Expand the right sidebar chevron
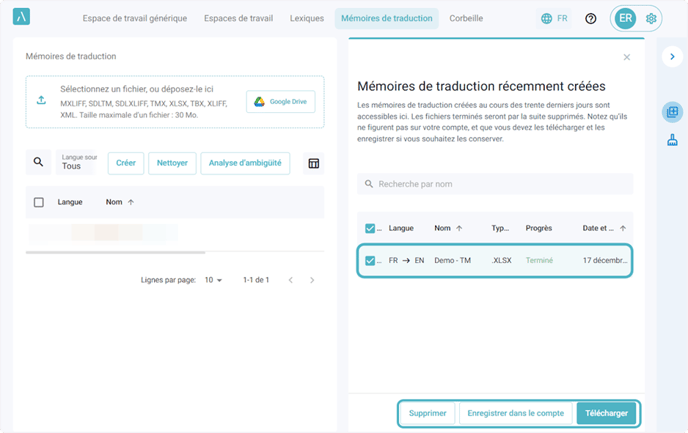688x433 pixels. 672,57
